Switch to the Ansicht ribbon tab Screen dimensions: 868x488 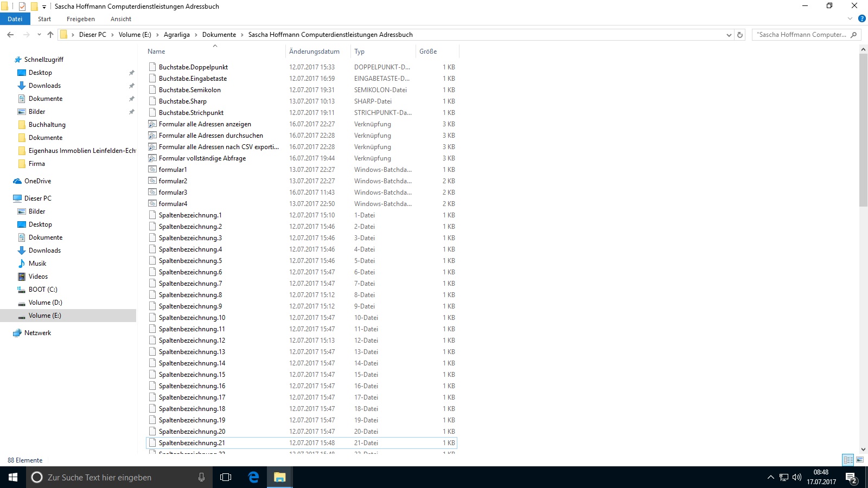[120, 19]
